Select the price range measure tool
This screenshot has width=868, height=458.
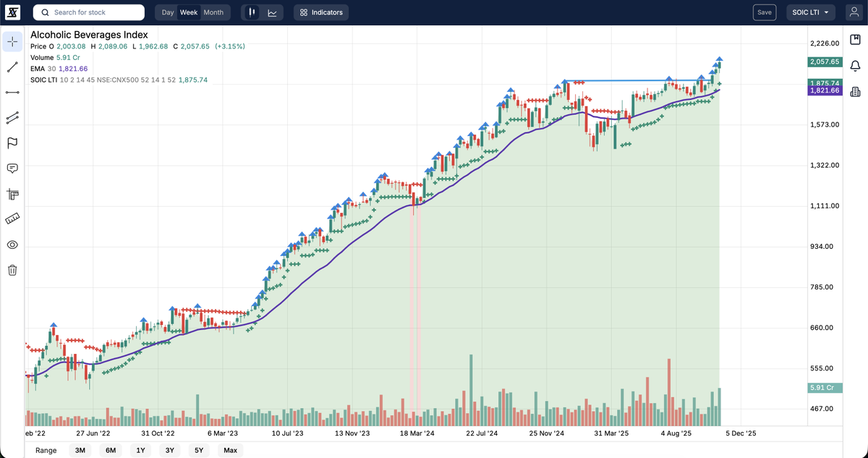12,193
